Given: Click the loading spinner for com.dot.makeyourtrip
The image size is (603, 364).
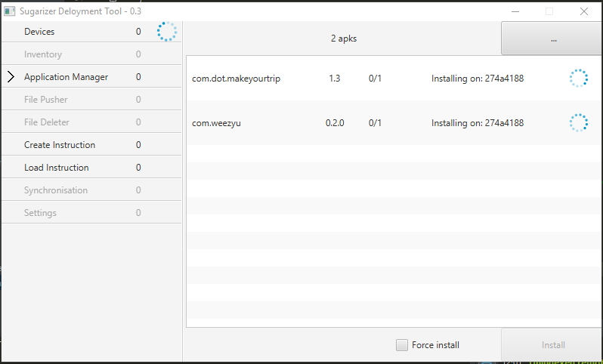Looking at the screenshot, I should click(x=578, y=79).
